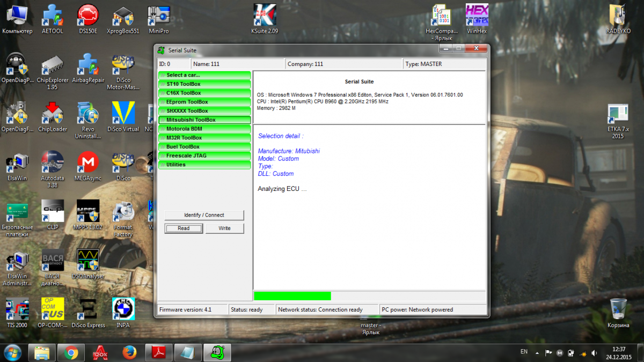The image size is (644, 362).
Task: Open Alcohol 120% from the taskbar
Action: (100, 352)
